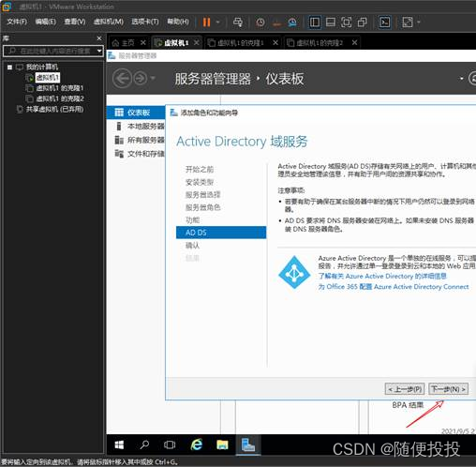
Task: Select 虚拟机1 in the library tree
Action: (47, 78)
